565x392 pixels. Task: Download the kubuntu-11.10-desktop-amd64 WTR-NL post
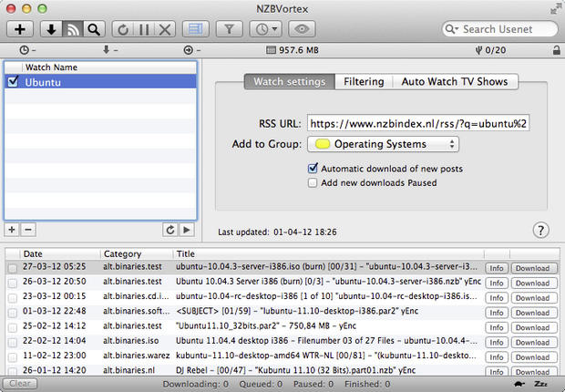tap(532, 357)
